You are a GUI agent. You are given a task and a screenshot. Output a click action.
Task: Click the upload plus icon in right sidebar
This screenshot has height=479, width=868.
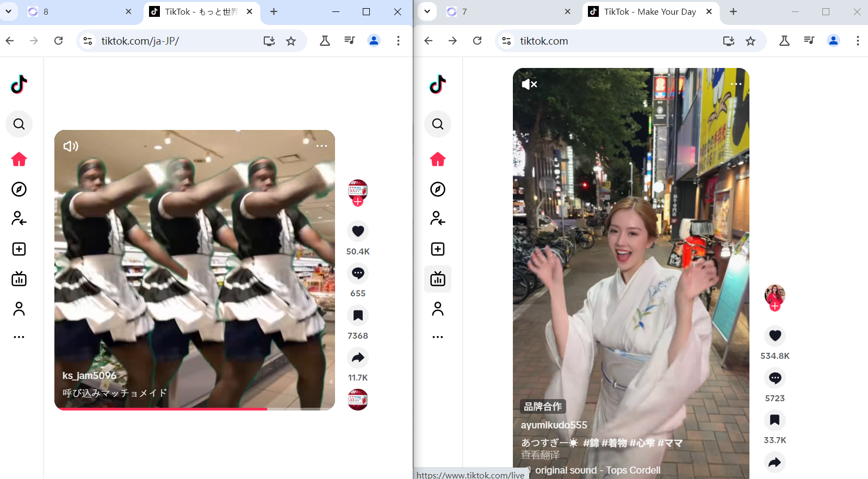pyautogui.click(x=438, y=249)
